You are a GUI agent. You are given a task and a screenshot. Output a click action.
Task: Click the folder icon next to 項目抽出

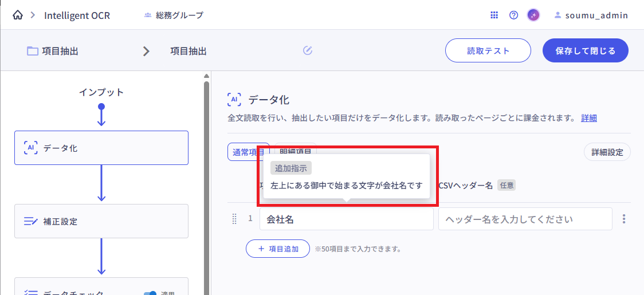[33, 51]
